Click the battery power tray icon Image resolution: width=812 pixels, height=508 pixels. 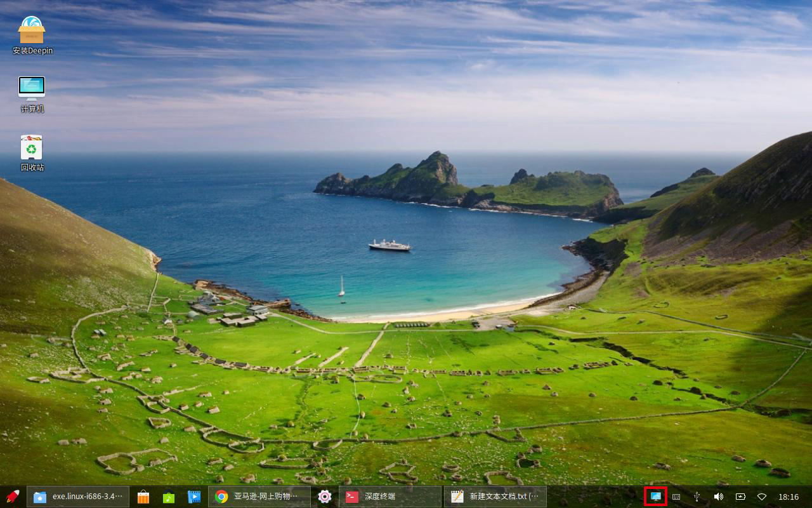(x=740, y=497)
